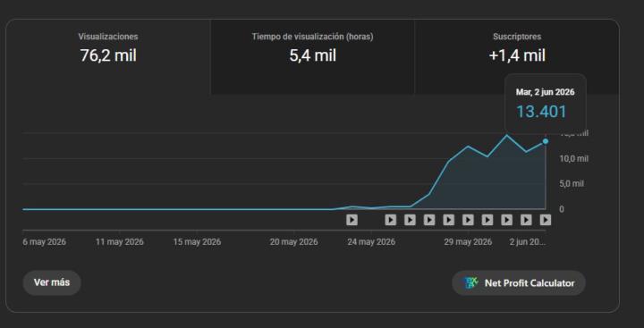
Task: Click the 0 y-axis label
Action: [x=562, y=209]
